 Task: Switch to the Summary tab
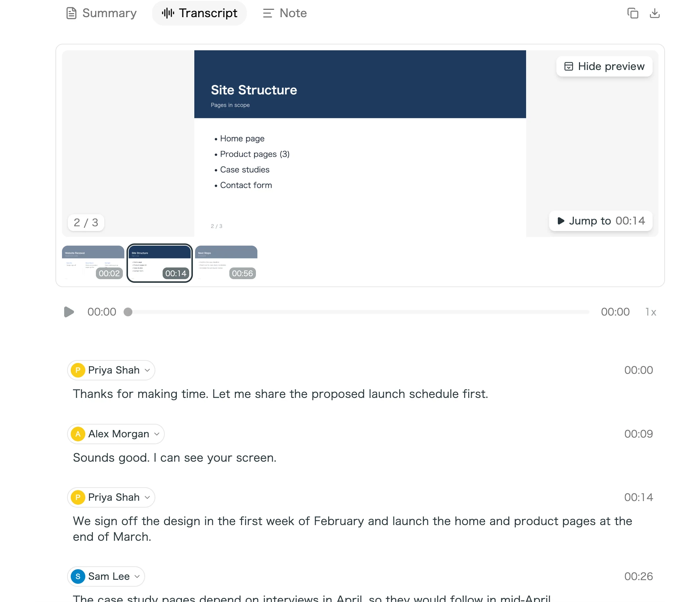(101, 13)
